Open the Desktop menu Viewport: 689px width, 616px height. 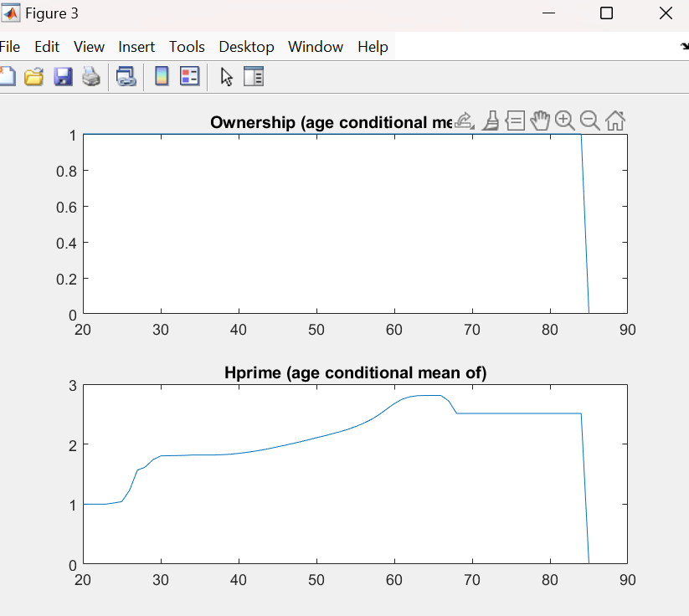tap(246, 47)
